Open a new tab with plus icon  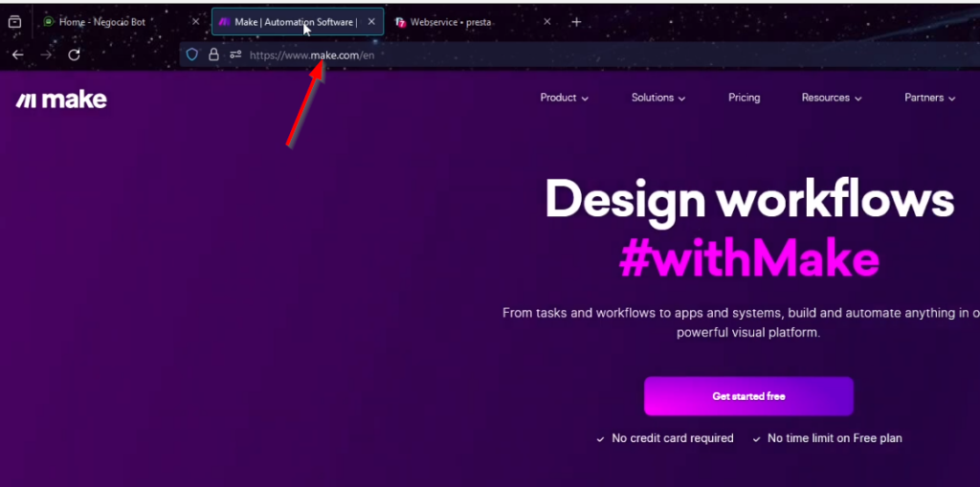pos(576,22)
